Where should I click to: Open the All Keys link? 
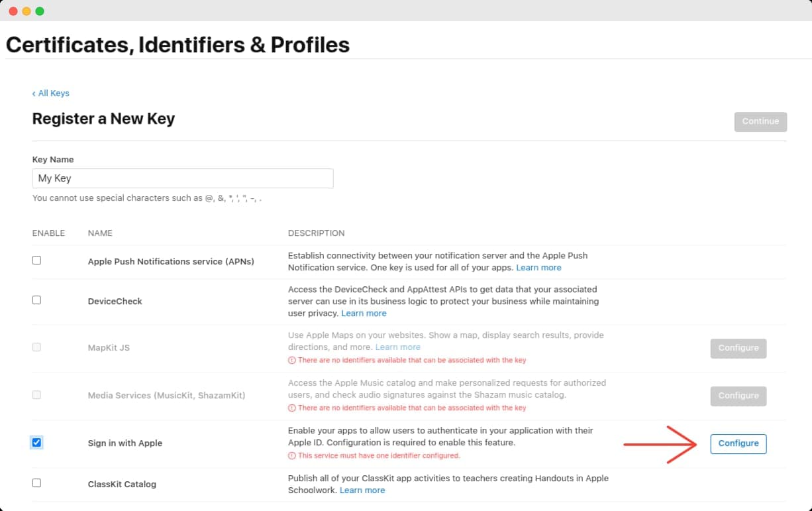[54, 93]
